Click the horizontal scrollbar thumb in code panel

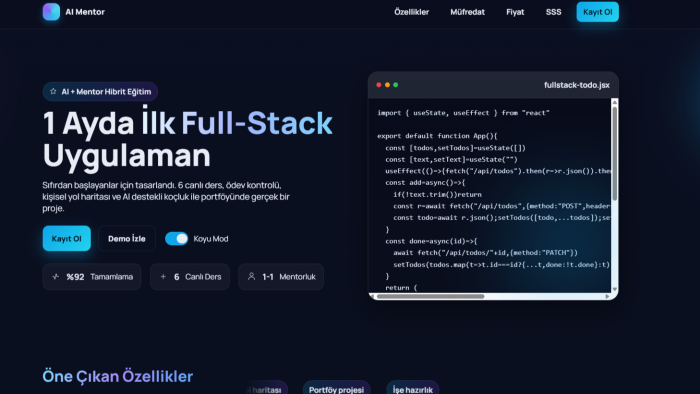pos(430,296)
